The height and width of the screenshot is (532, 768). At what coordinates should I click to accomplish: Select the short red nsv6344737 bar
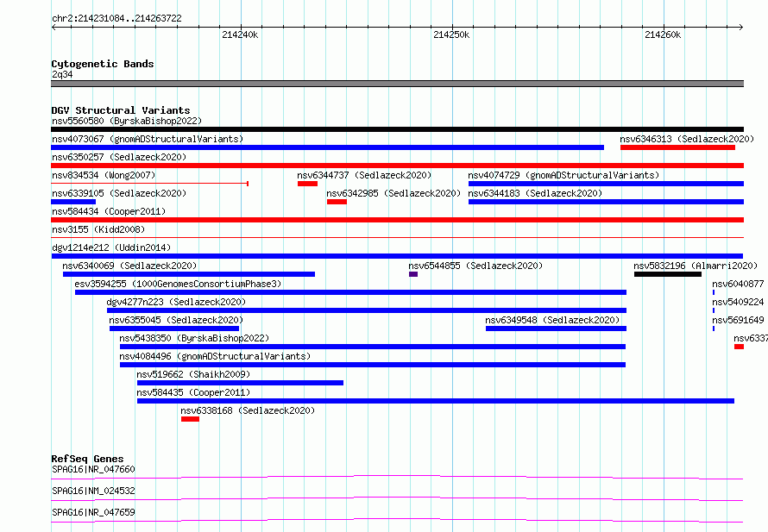tap(307, 184)
